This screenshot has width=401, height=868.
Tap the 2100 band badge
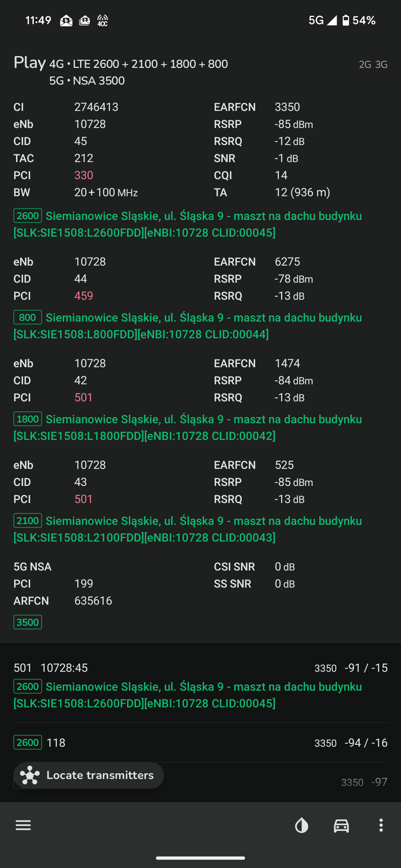click(28, 521)
